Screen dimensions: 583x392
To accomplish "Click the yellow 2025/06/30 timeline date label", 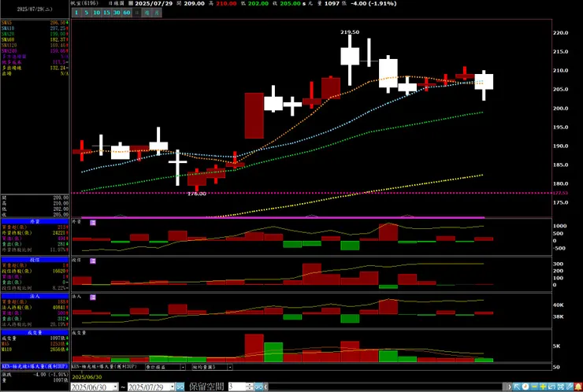I will (x=87, y=377).
